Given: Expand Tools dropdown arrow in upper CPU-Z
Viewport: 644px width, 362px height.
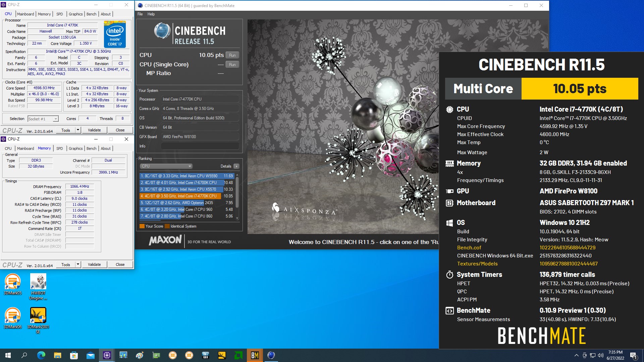Looking at the screenshot, I should pyautogui.click(x=78, y=130).
